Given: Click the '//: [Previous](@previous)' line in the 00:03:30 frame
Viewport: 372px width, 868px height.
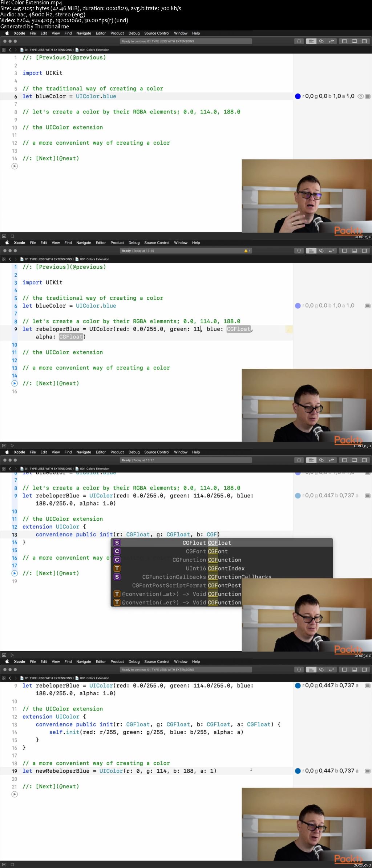Looking at the screenshot, I should point(64,267).
